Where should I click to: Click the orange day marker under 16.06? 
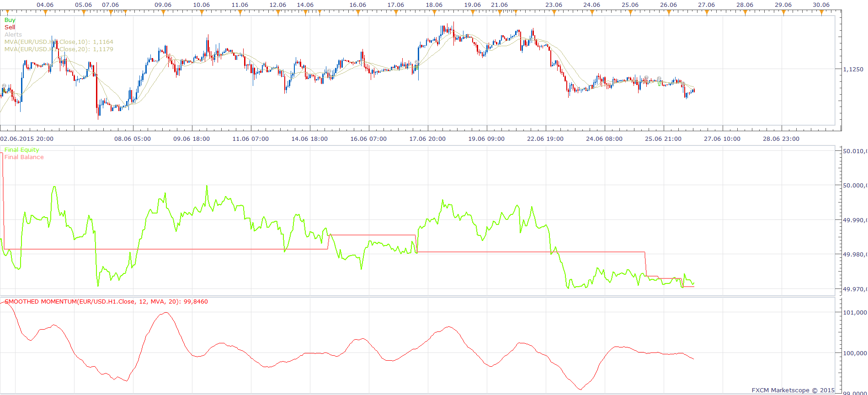(358, 12)
